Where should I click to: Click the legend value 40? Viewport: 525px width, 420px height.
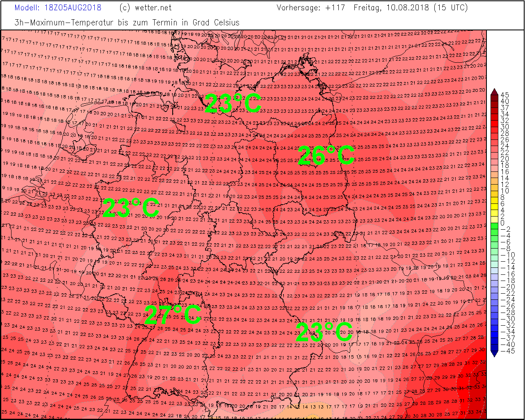pos(504,102)
